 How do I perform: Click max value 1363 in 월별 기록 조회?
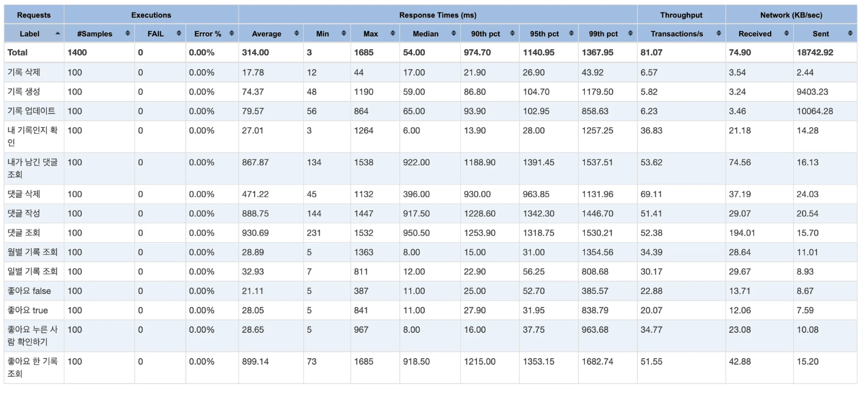[x=363, y=252]
